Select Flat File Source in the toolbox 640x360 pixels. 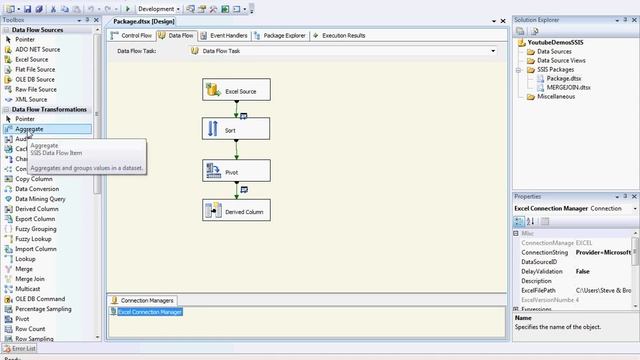(35, 69)
